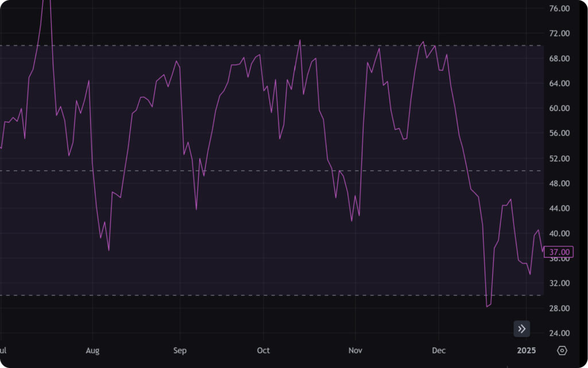Click the 60.00 price scale label

tap(559, 109)
